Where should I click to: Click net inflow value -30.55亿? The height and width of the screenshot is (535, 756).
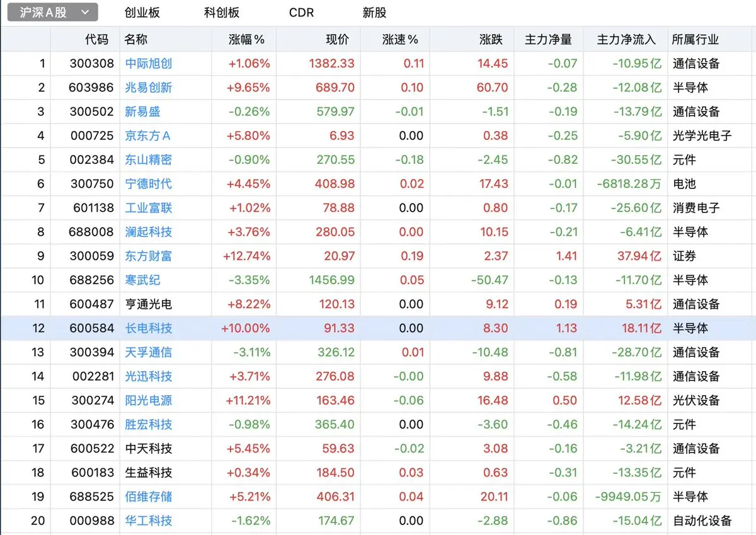point(636,159)
